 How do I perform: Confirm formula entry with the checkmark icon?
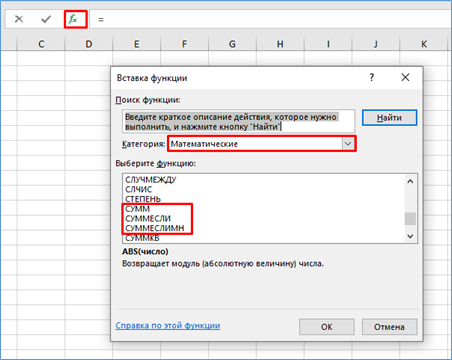click(x=46, y=19)
